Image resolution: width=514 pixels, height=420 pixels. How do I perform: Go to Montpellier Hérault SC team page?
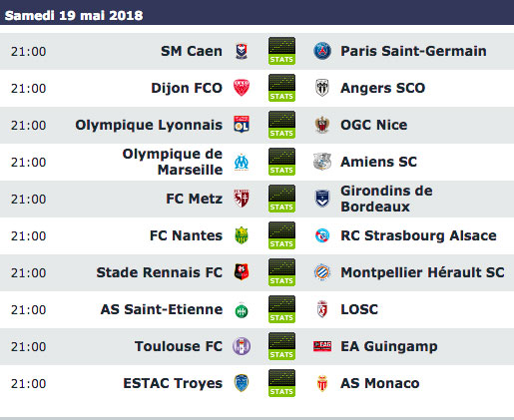click(422, 272)
